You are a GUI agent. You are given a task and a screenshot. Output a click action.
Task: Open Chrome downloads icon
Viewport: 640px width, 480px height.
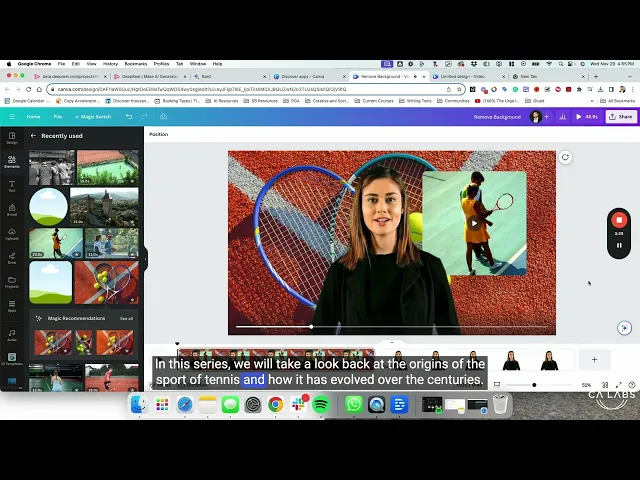(x=600, y=89)
